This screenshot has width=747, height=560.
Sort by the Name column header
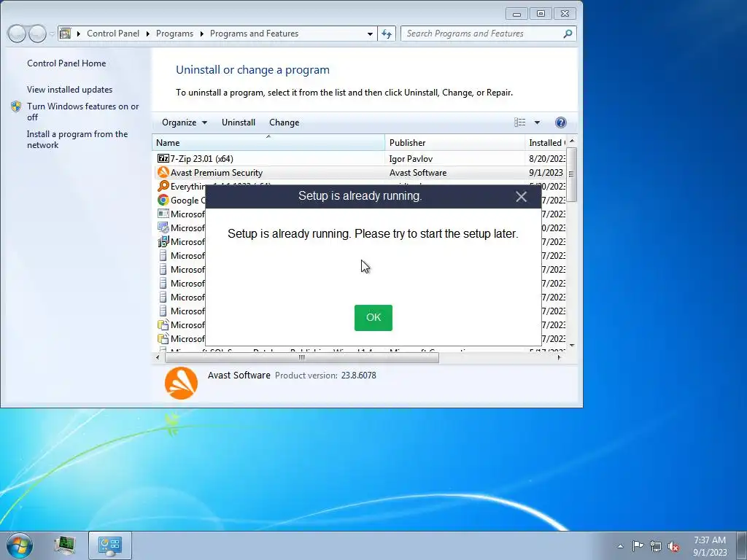(268, 142)
